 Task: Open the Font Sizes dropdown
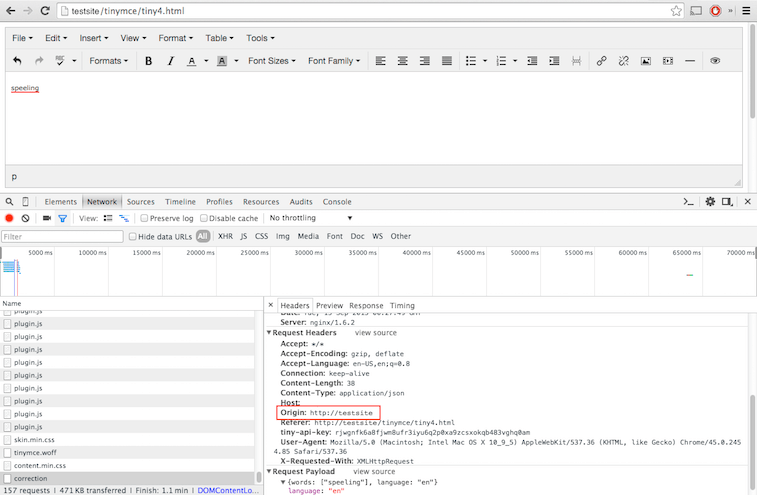(x=272, y=61)
